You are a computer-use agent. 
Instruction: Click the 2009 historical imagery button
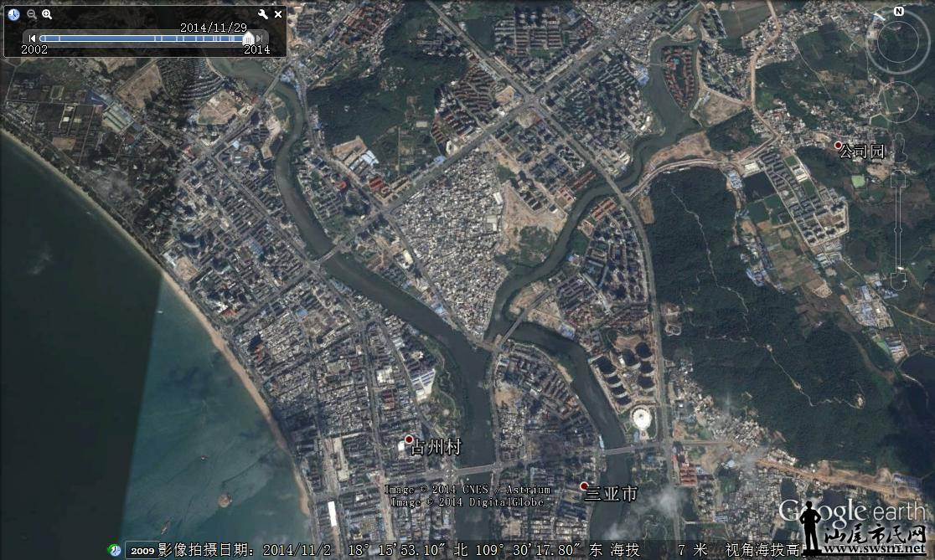click(141, 550)
